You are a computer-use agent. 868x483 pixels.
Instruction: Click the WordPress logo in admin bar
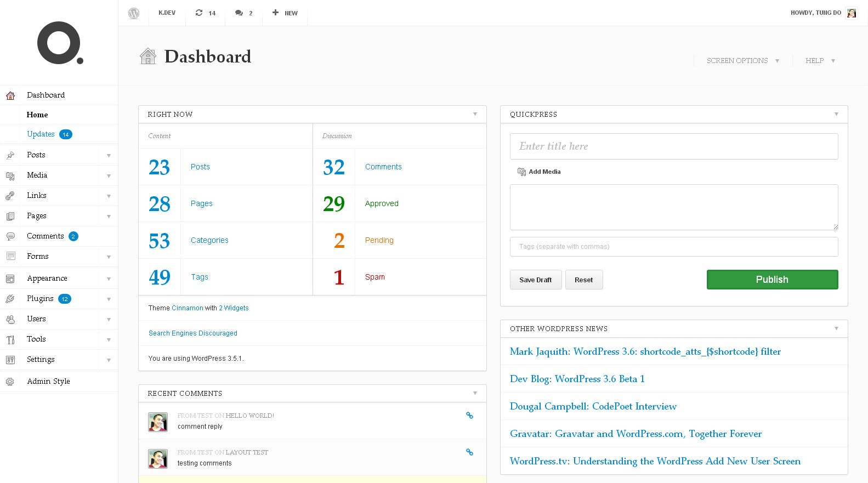pos(133,13)
